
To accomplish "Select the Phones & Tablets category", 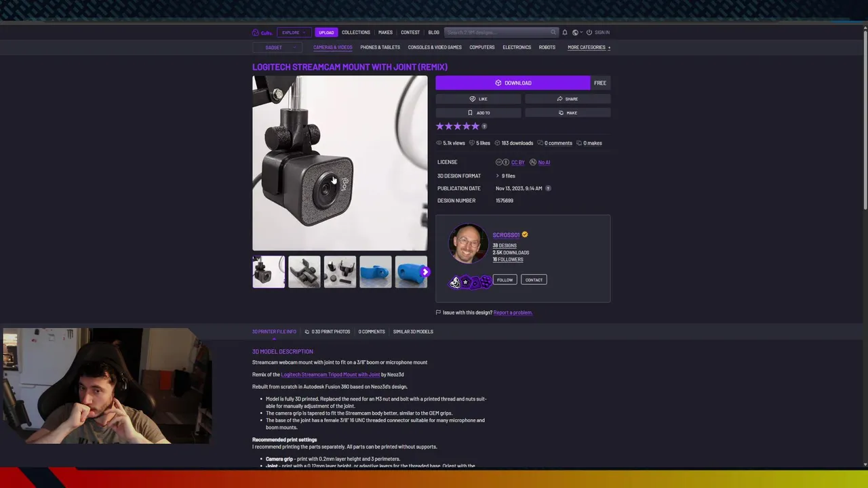I will click(x=380, y=47).
